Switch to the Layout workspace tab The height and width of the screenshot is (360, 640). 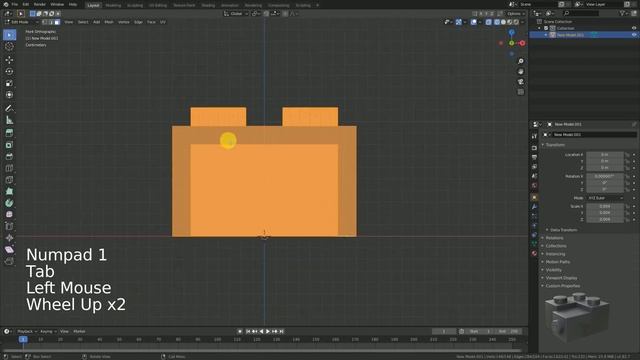(x=93, y=5)
